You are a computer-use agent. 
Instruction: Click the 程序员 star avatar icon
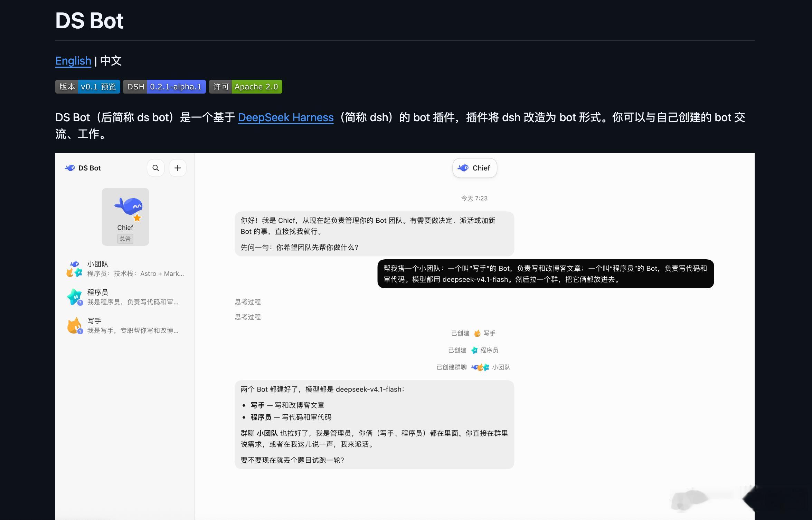coord(74,297)
